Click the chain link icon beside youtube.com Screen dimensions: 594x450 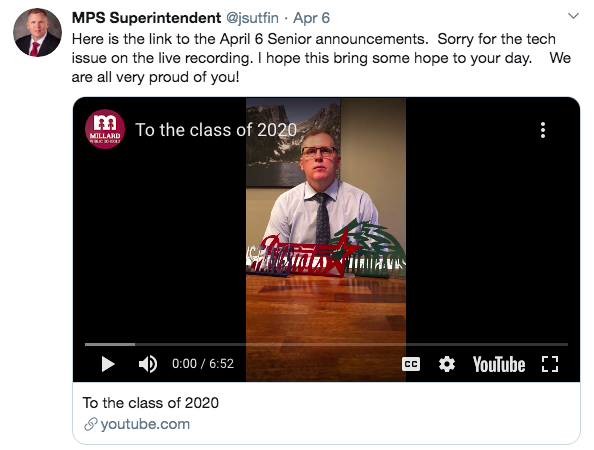[91, 425]
